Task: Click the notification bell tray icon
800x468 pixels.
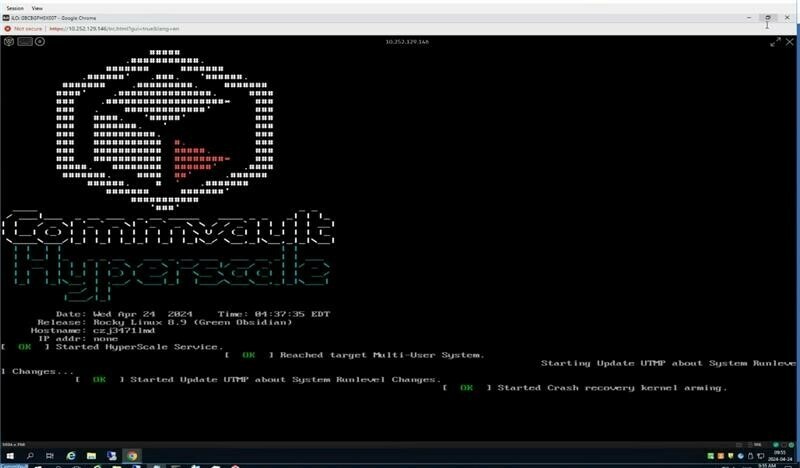Action: (751, 456)
